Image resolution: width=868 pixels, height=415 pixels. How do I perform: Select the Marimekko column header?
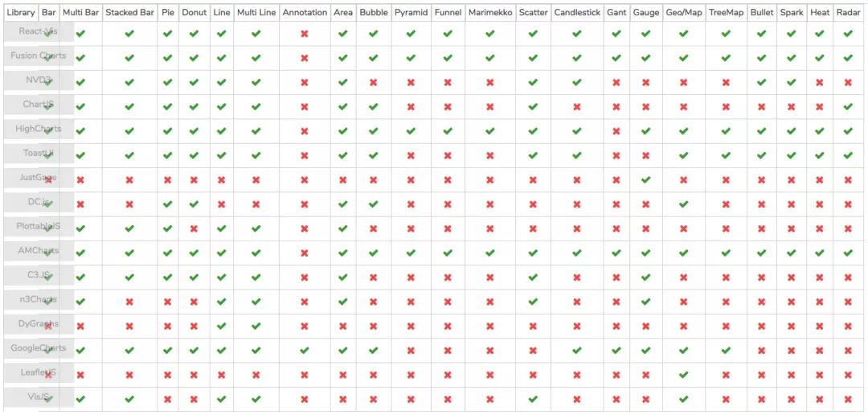click(x=489, y=13)
